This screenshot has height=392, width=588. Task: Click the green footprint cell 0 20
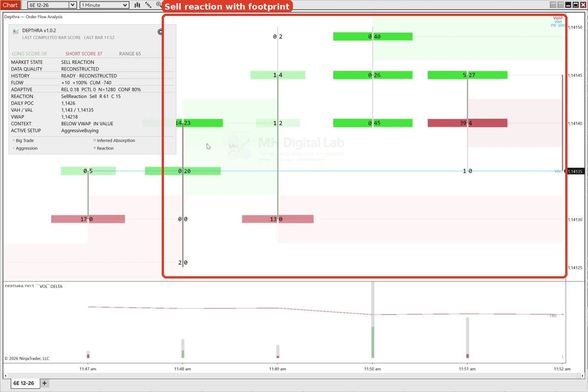point(183,171)
